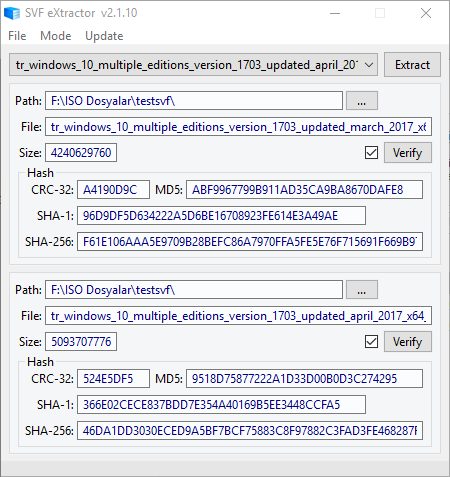Click the Extract button
Image resolution: width=450 pixels, height=477 pixels.
pos(412,65)
